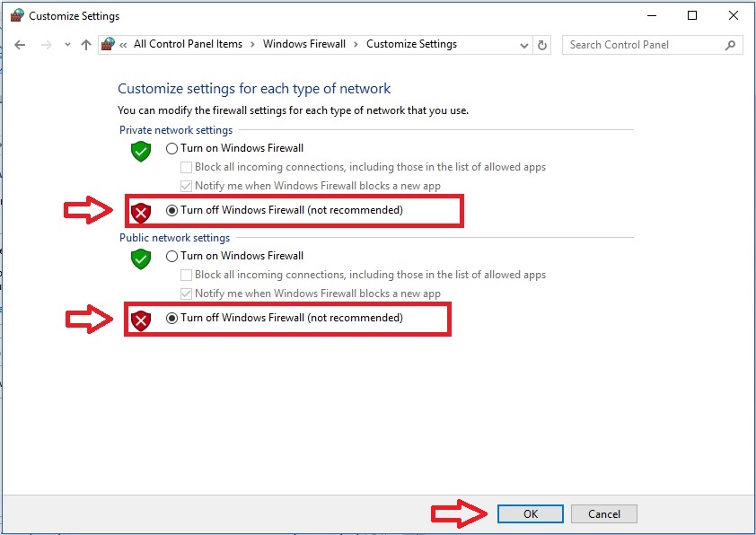This screenshot has width=756, height=535.
Task: Click the double chevron in address bar
Action: [123, 45]
